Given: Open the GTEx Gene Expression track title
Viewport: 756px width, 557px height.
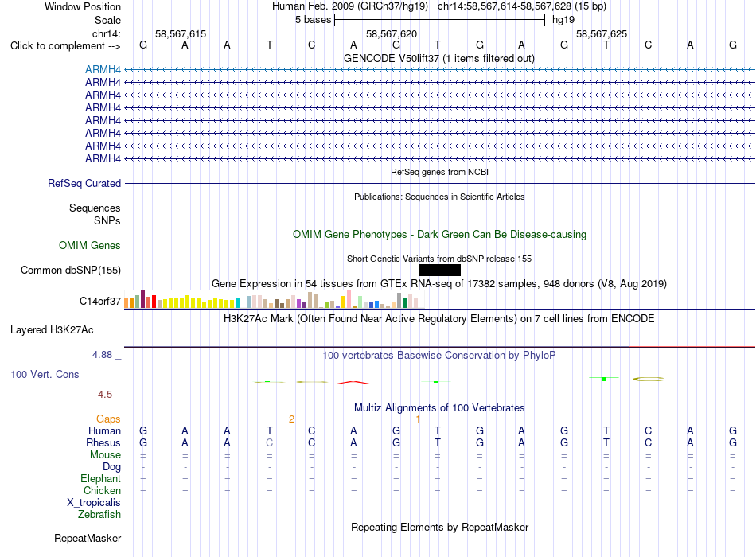Looking at the screenshot, I should click(439, 283).
